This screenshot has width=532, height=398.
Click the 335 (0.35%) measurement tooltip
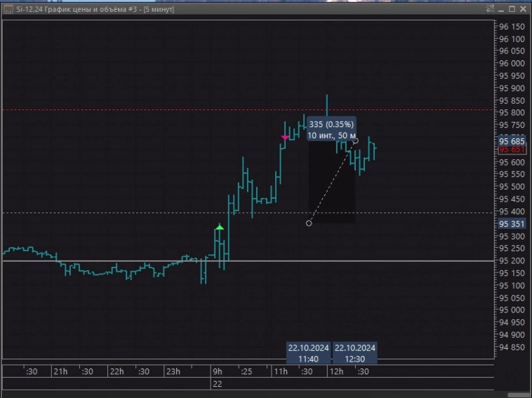pos(332,129)
